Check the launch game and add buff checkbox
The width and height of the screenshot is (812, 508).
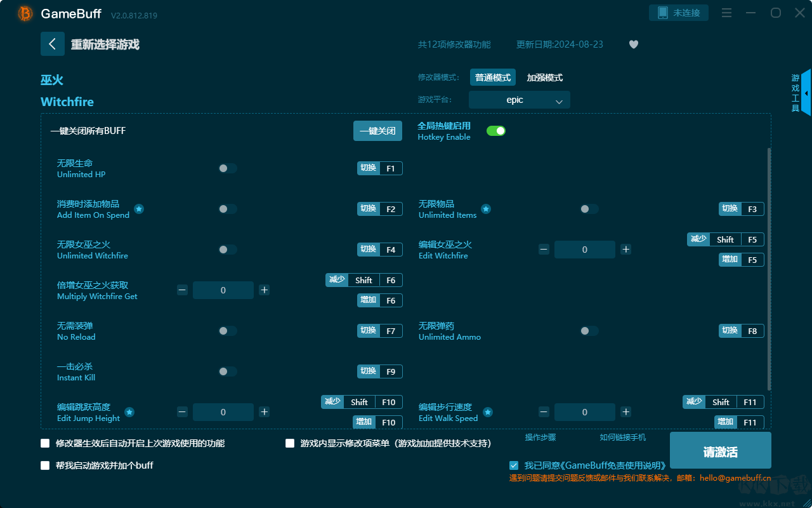click(x=45, y=465)
